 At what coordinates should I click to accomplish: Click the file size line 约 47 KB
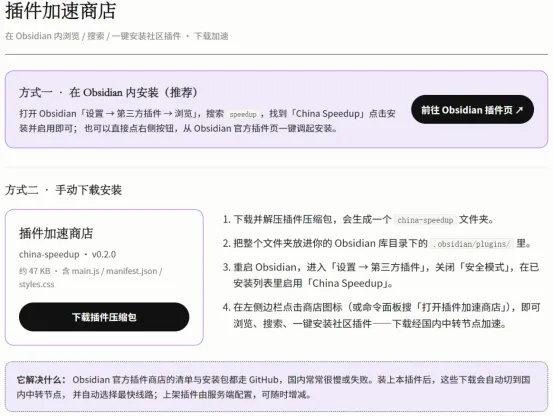coord(90,271)
